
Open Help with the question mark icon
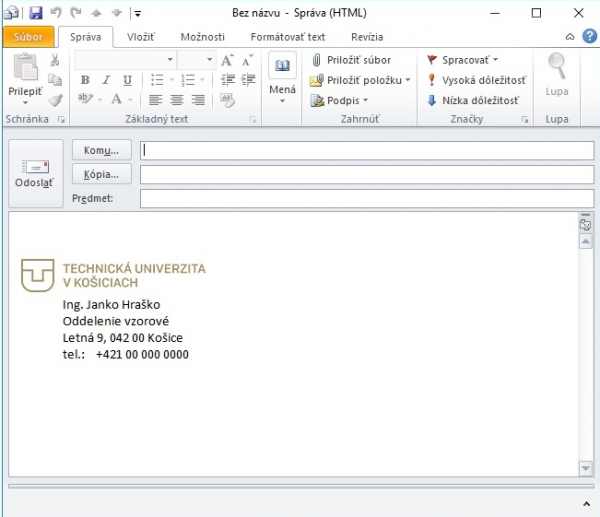(590, 36)
